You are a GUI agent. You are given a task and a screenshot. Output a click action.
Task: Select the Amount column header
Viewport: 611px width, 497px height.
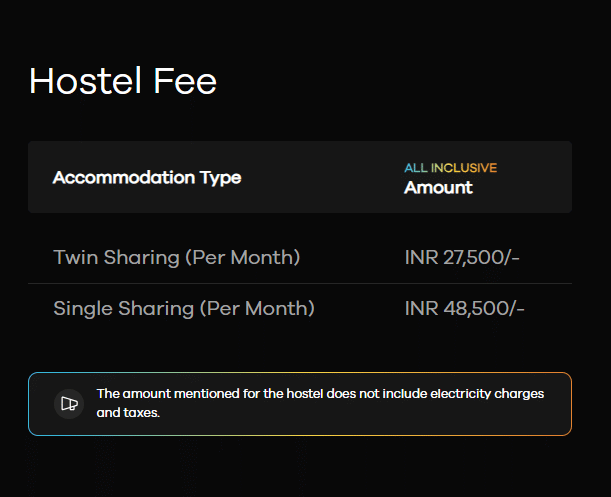[438, 187]
